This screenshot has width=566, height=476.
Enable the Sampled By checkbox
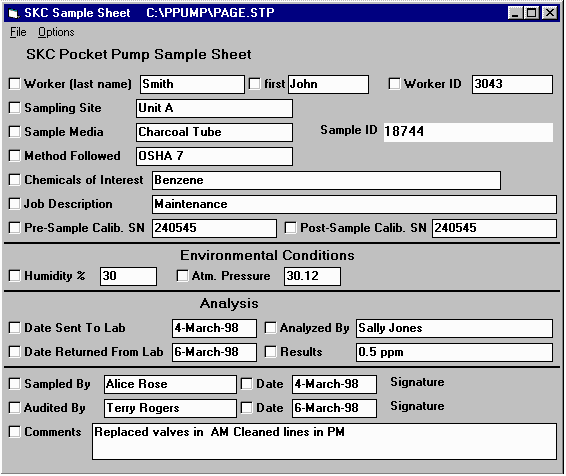tap(14, 384)
